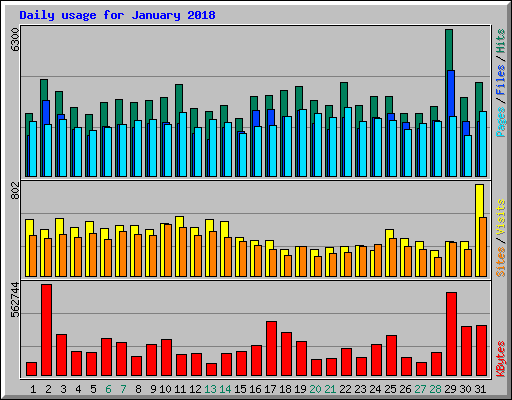The image size is (512, 400).
Task: Click the cyan Pages bar for day 29
Action: 453,147
